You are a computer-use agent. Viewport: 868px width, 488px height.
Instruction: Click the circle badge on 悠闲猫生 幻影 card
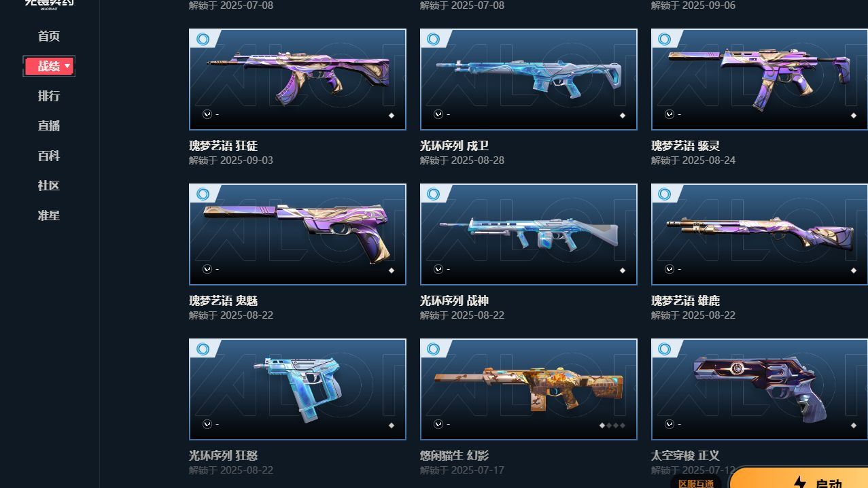coord(434,349)
